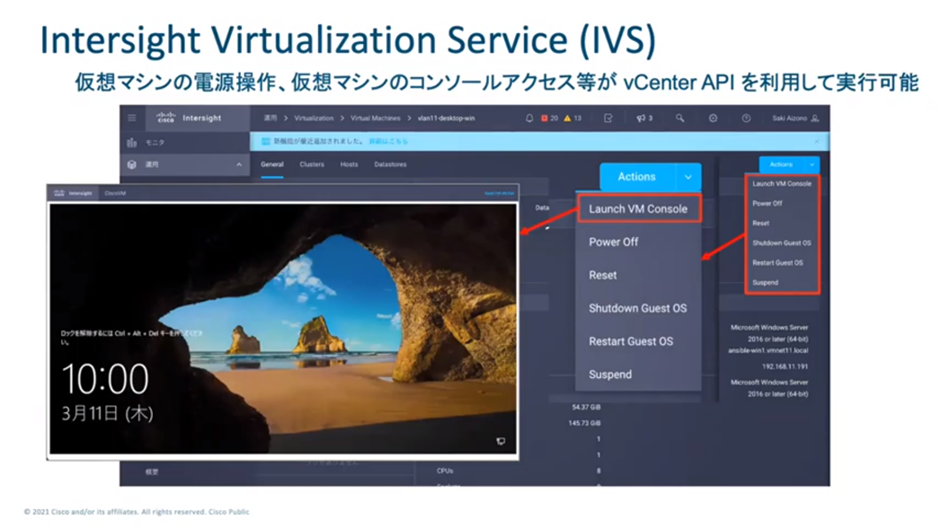Viewport: 940px width, 529px height.
Task: Click the 3月11日 (木) date text
Action: pyautogui.click(x=107, y=413)
